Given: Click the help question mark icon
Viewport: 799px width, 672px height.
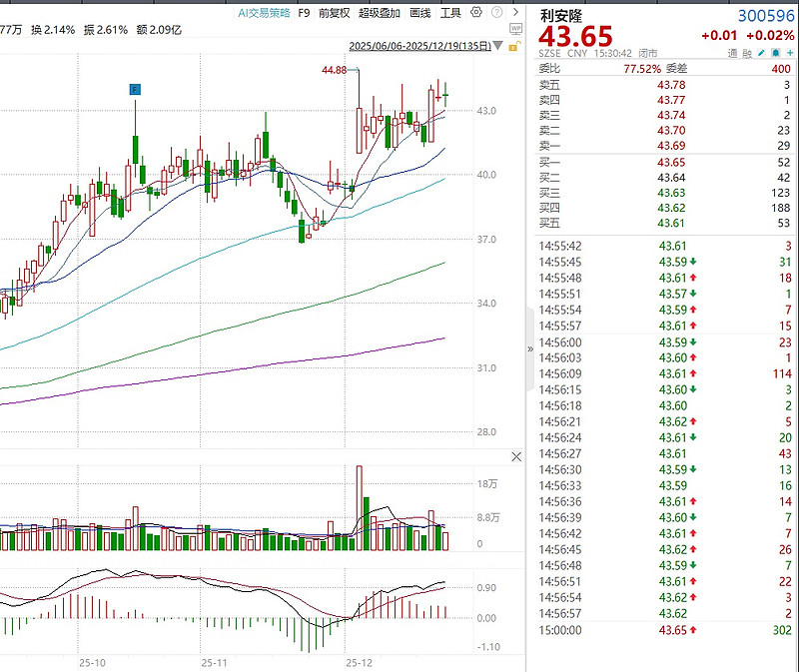Looking at the screenshot, I should click(x=496, y=12).
